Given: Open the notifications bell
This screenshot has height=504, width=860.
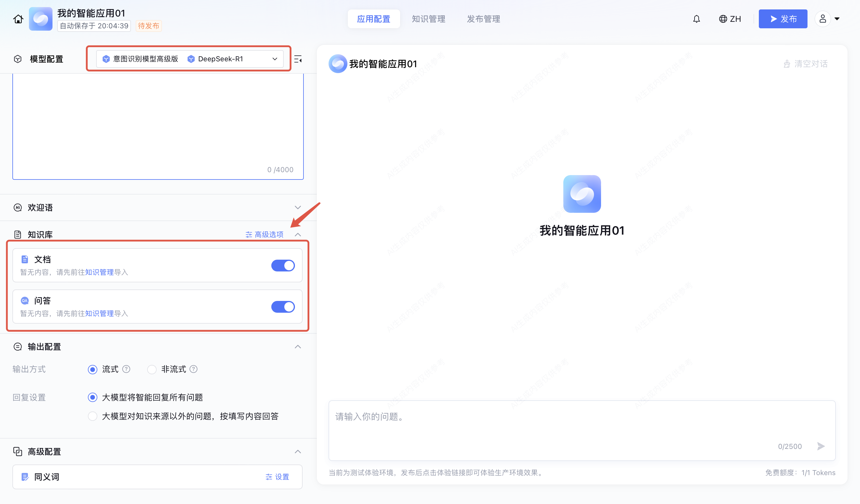Looking at the screenshot, I should 696,19.
